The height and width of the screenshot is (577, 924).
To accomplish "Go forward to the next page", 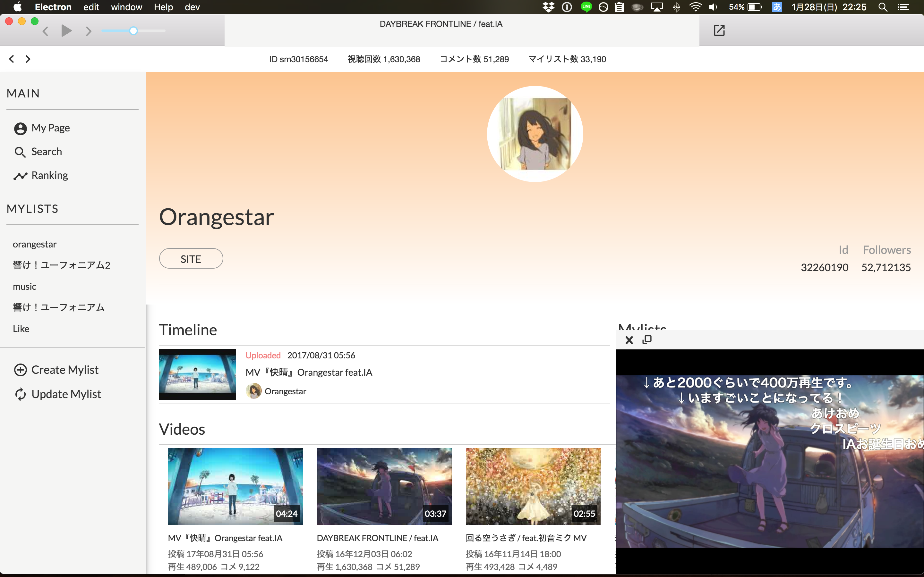I will click(28, 59).
